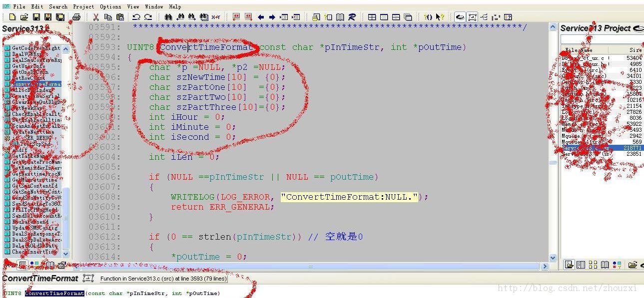Print the file using printer icon

[76, 17]
